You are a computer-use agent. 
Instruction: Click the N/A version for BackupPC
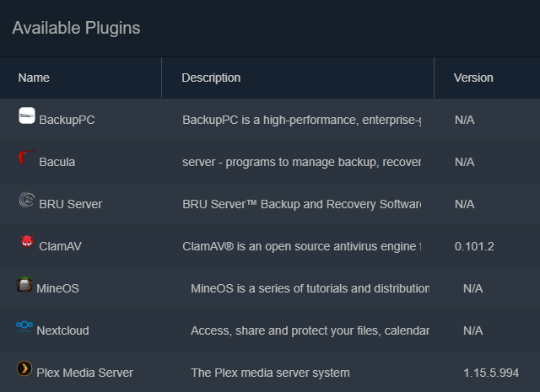[465, 120]
